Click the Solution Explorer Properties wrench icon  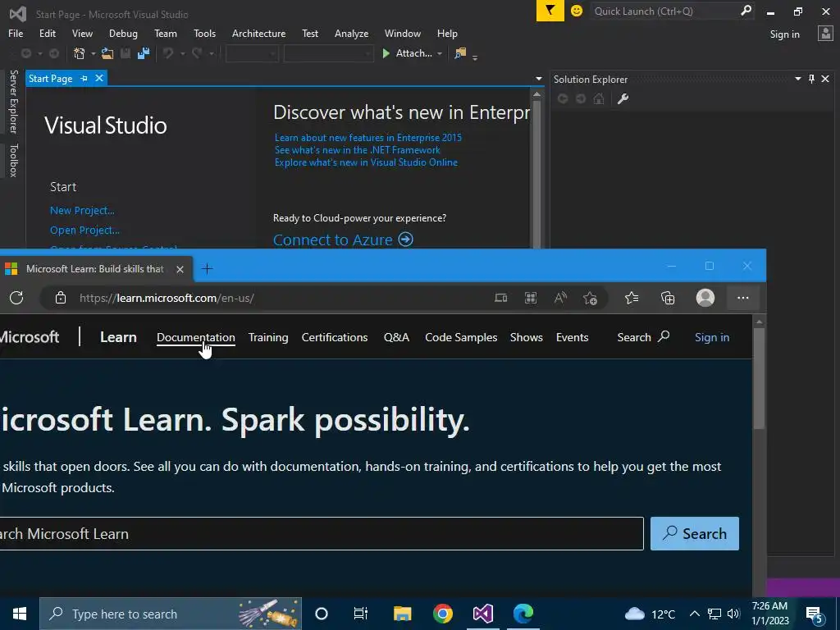[623, 98]
